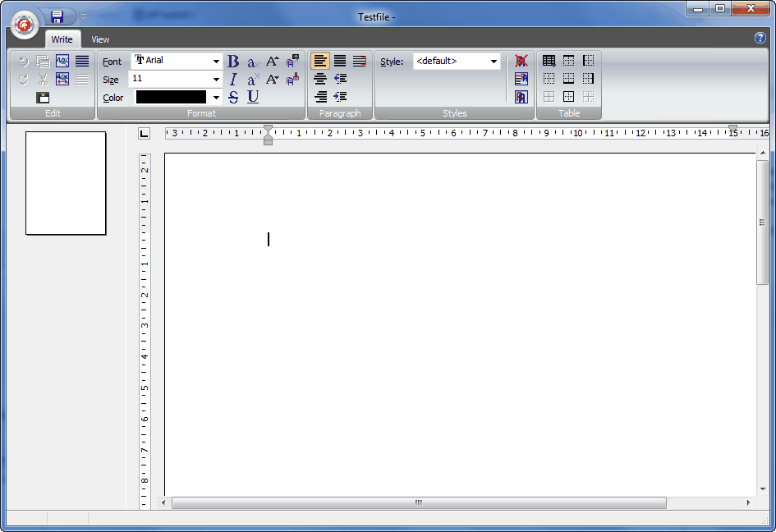Open the round application menu button
The height and width of the screenshot is (532, 776).
pos(25,25)
